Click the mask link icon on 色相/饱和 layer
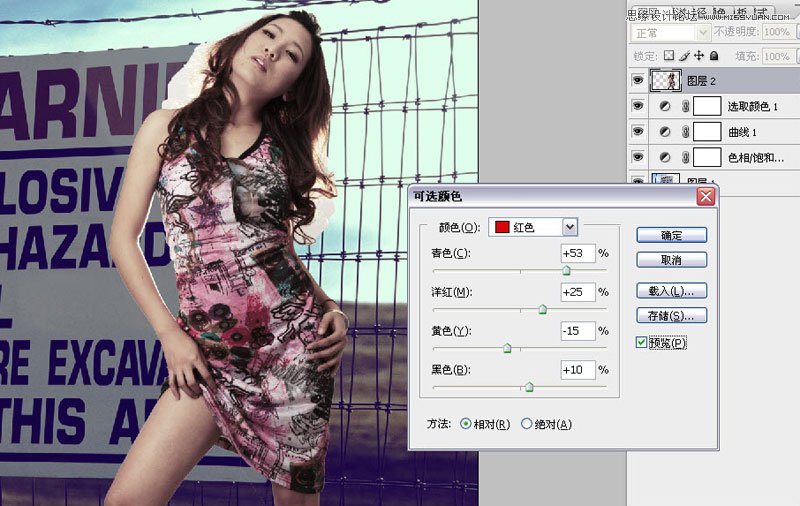Viewport: 800px width, 506px height. (686, 157)
